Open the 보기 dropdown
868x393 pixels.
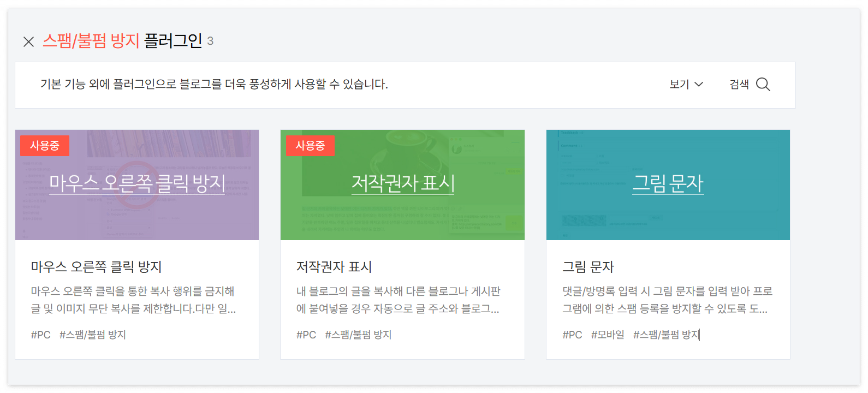(686, 84)
